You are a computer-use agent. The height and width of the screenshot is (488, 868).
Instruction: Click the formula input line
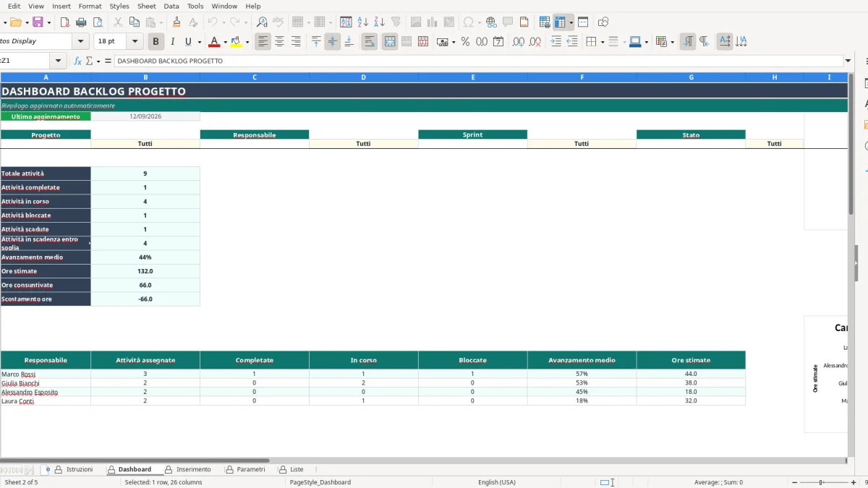(477, 61)
